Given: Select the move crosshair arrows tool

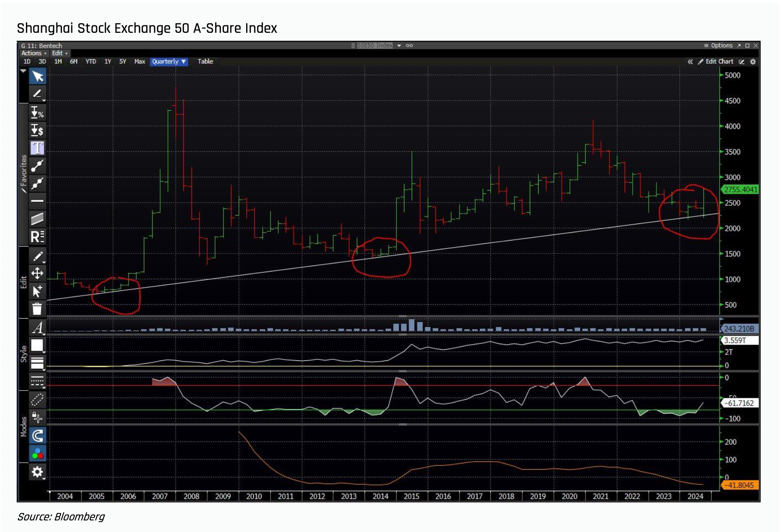Looking at the screenshot, I should click(x=37, y=273).
